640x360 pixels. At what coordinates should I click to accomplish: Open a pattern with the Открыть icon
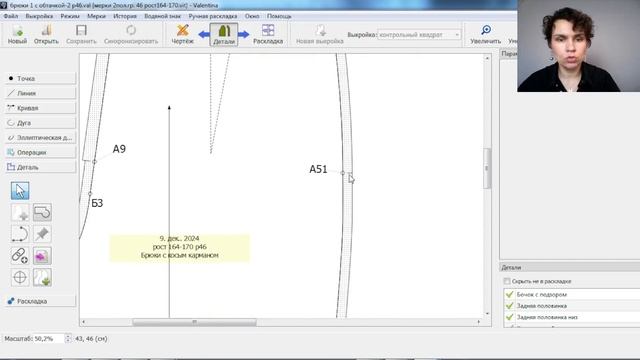(x=46, y=34)
